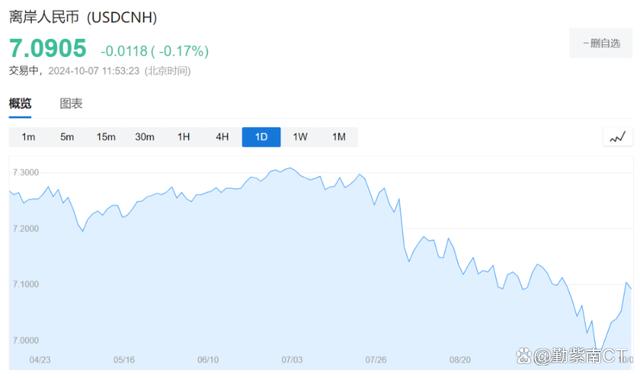Click the 删自选 watchlist button

[x=601, y=43]
